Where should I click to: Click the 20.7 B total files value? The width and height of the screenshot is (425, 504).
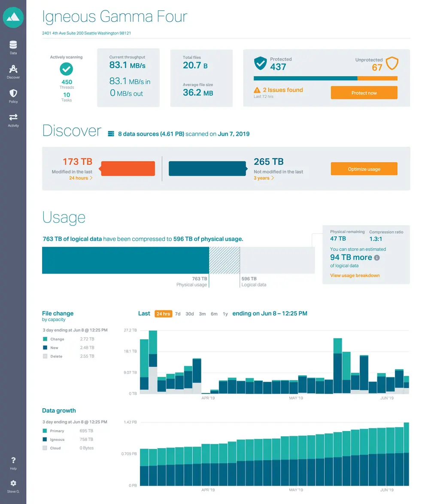point(195,66)
